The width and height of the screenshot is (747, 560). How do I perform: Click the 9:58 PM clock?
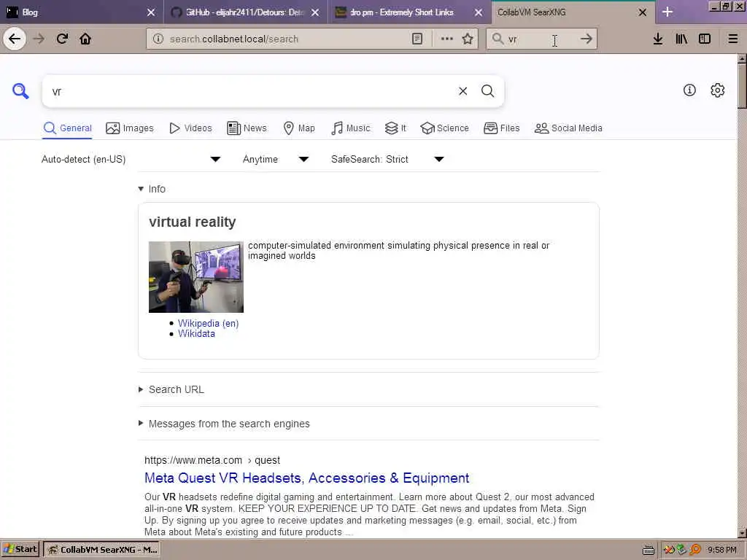pos(721,550)
